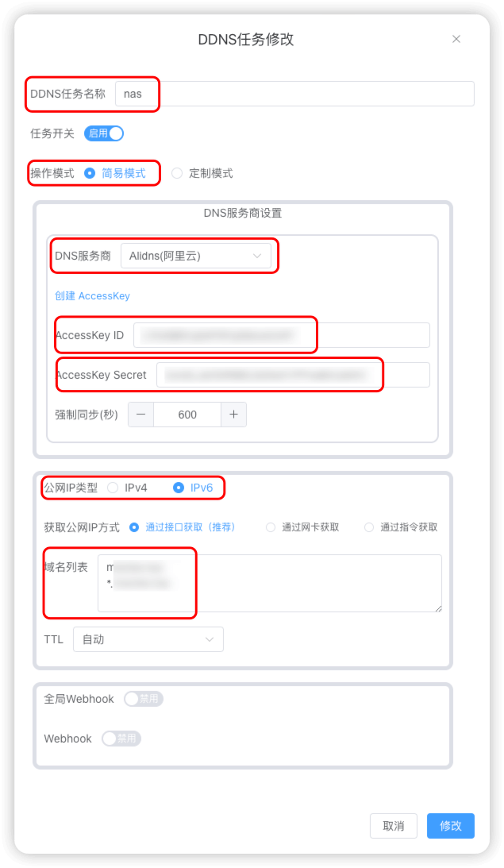504x868 pixels.
Task: Click the AccessKey Secret input field
Action: coord(293,376)
